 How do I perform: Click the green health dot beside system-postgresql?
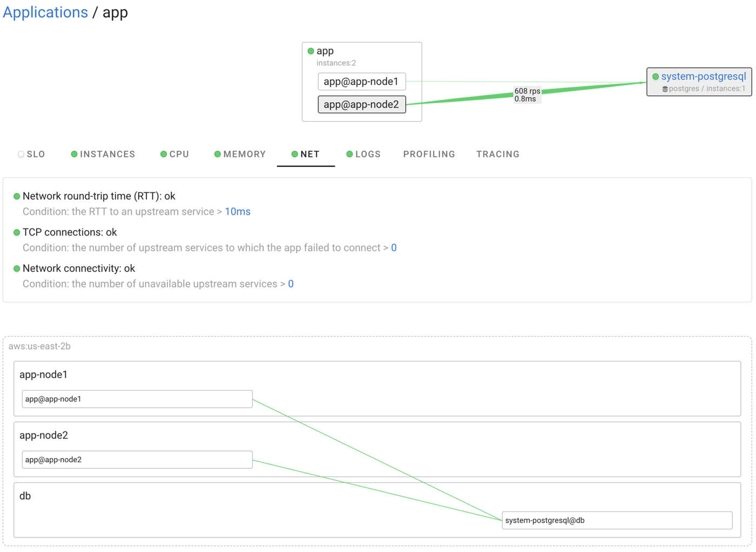point(655,76)
